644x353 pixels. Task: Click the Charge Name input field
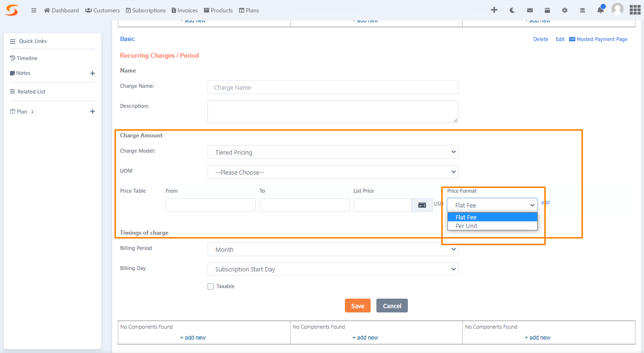click(x=332, y=87)
